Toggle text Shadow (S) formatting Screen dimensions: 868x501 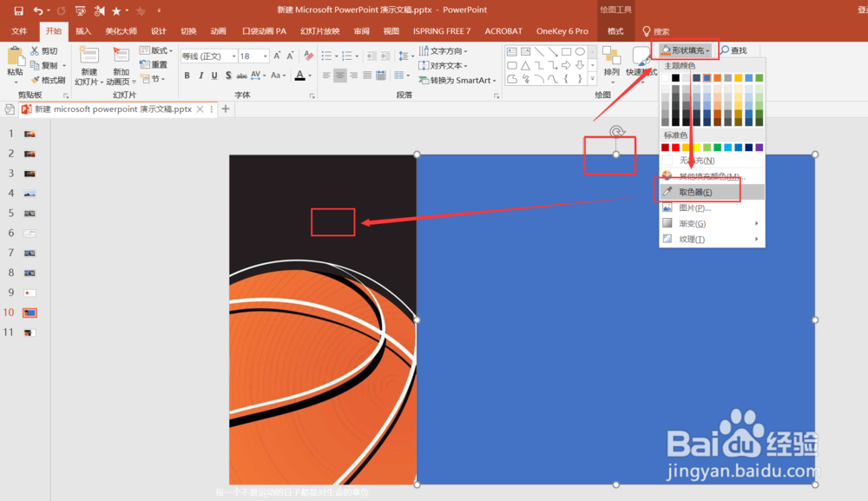(x=228, y=76)
